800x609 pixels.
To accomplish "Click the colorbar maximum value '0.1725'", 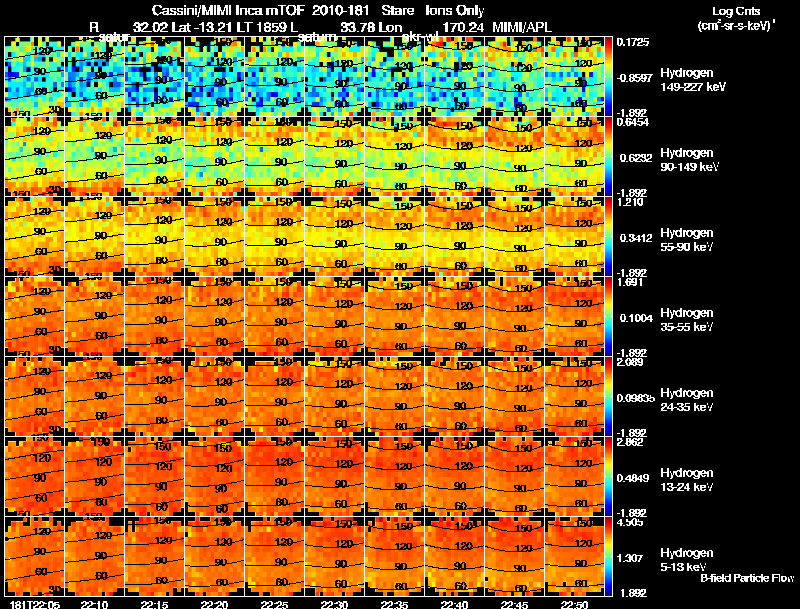I will click(x=633, y=42).
